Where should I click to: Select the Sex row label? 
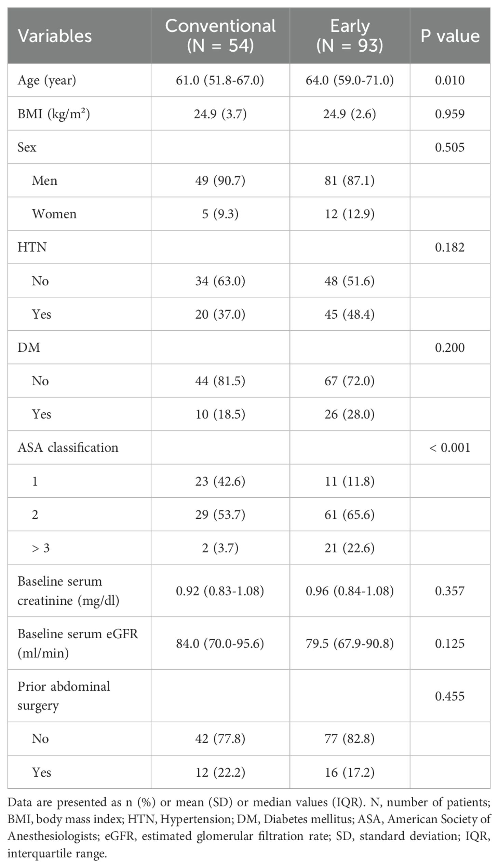[27, 147]
